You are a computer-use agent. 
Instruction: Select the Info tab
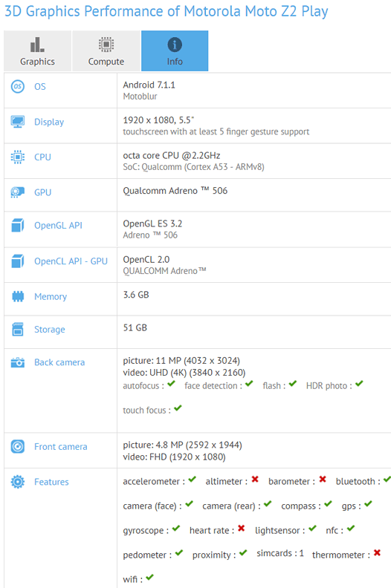(x=175, y=51)
